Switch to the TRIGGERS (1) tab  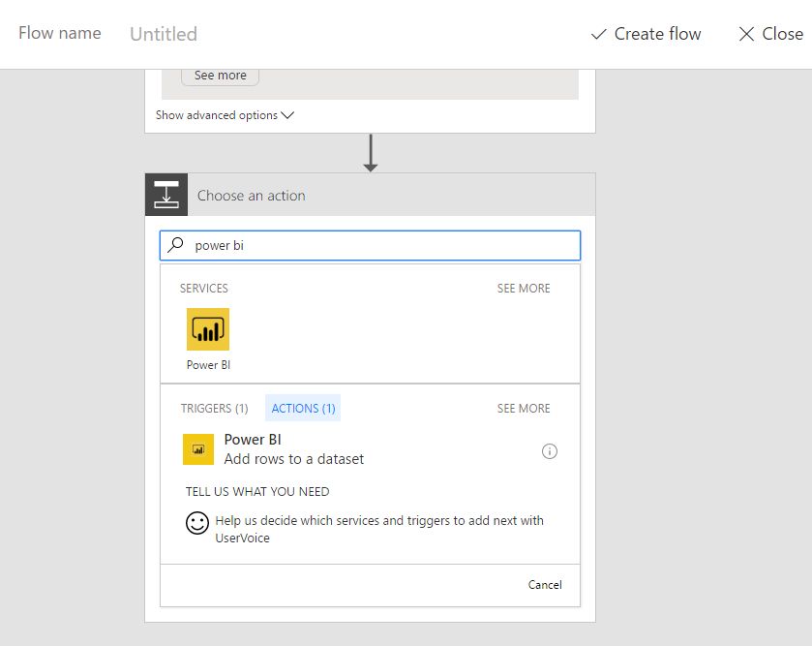click(x=214, y=409)
